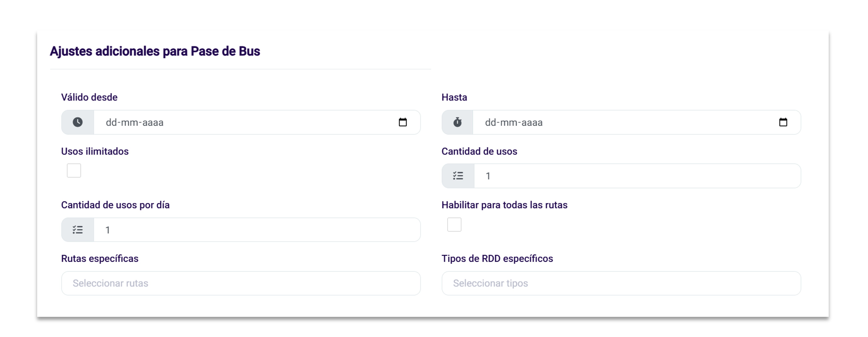Click the Cantidad de usos por día label
868x337 pixels.
click(x=115, y=205)
